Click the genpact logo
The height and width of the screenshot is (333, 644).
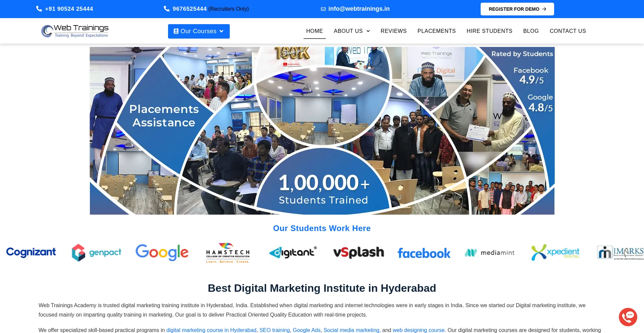click(96, 253)
